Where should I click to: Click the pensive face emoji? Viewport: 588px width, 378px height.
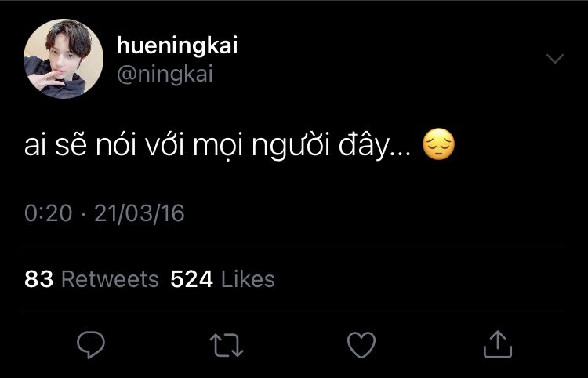pos(438,145)
